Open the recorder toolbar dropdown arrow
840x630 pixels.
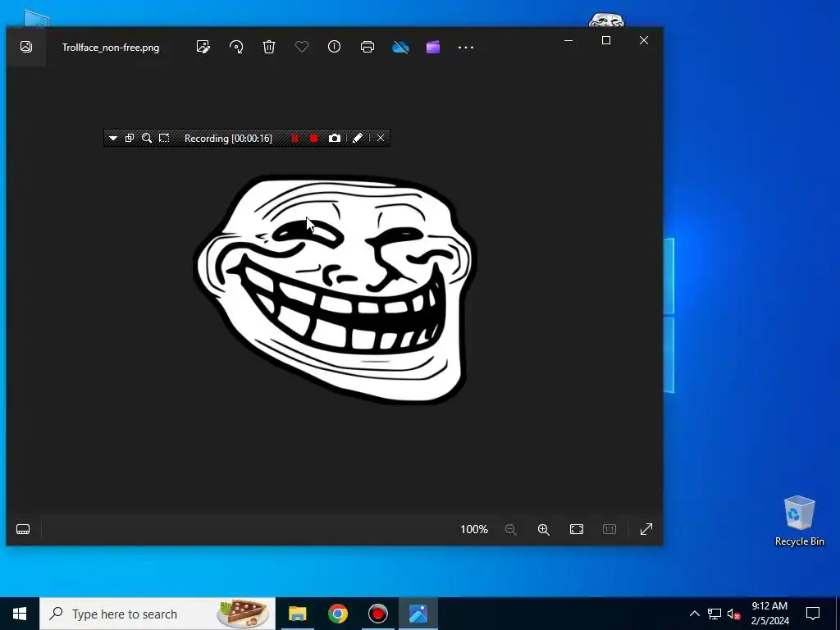pos(112,138)
